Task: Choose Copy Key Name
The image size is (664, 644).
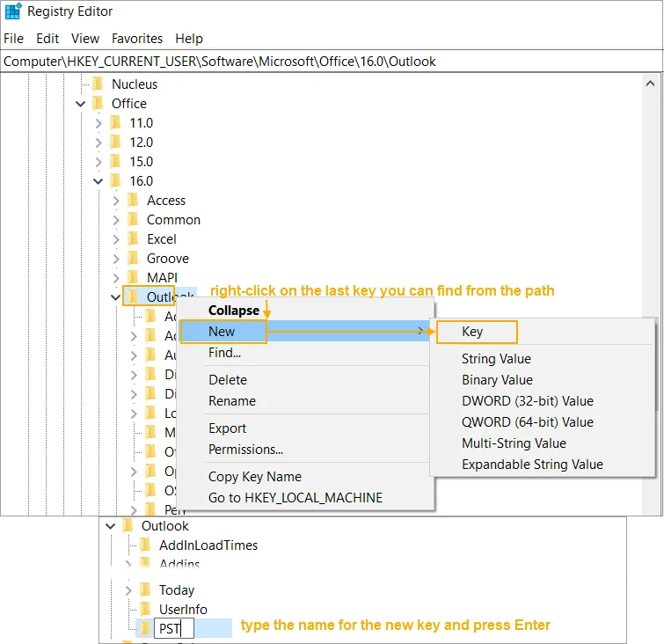Action: pos(307,476)
